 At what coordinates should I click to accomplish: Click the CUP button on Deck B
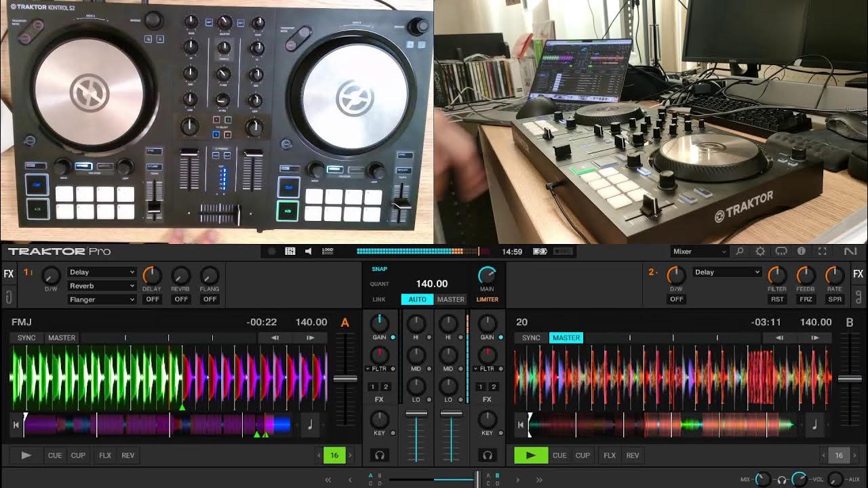coord(583,455)
